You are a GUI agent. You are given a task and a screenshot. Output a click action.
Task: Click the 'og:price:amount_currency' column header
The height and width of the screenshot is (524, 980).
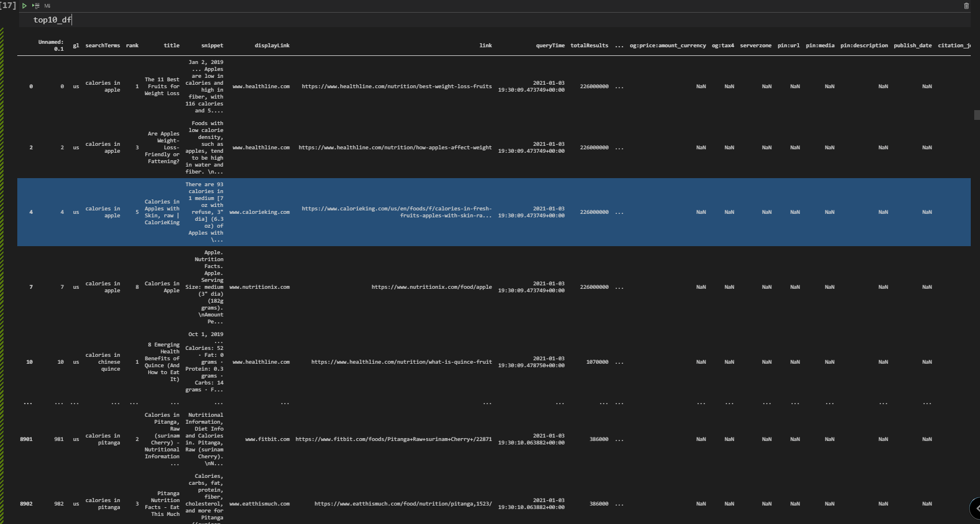pos(668,46)
